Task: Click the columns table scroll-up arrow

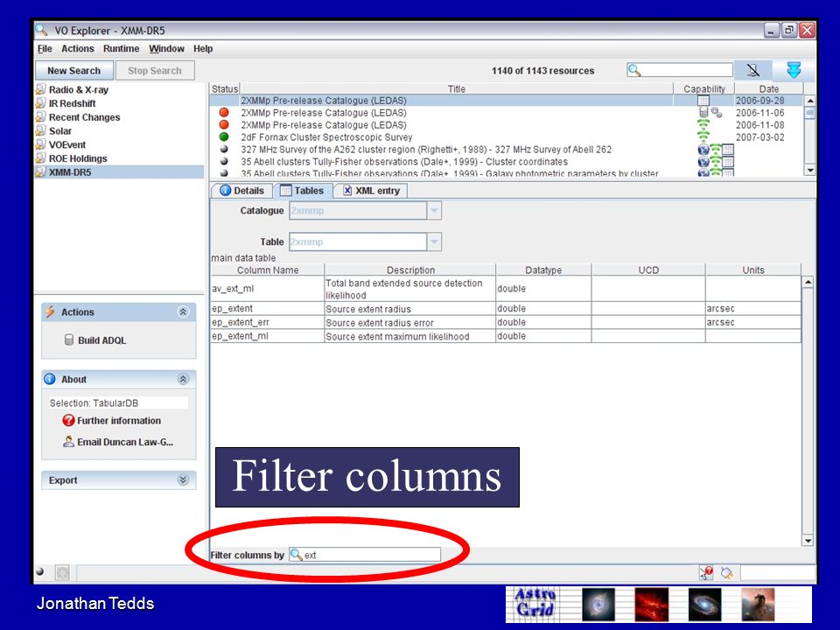Action: (x=808, y=283)
